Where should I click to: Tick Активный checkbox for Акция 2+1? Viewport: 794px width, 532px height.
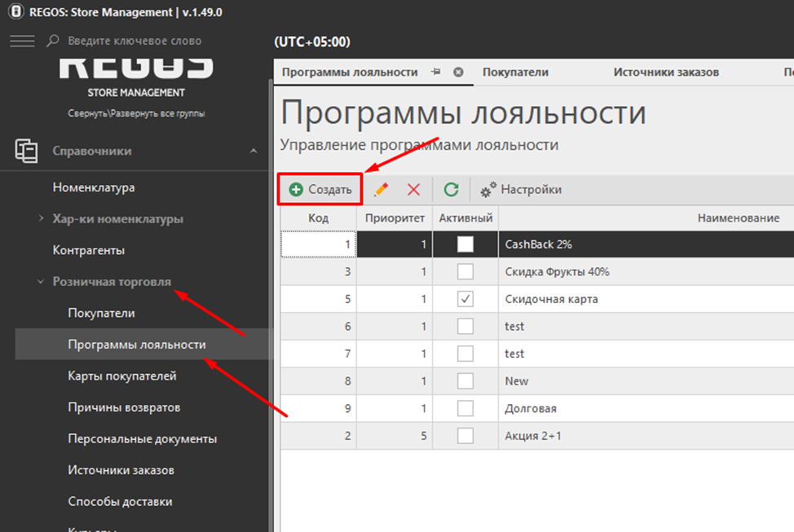[x=465, y=436]
